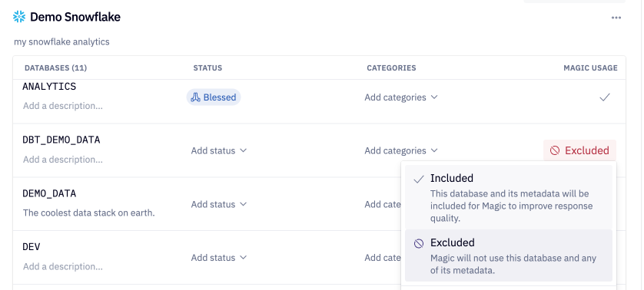Add a description for DEV database
644x290 pixels.
pos(63,267)
